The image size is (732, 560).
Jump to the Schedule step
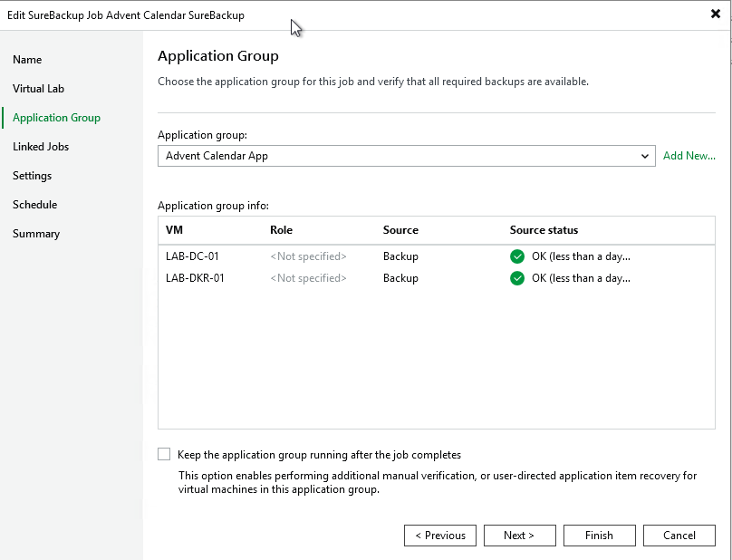[34, 205]
